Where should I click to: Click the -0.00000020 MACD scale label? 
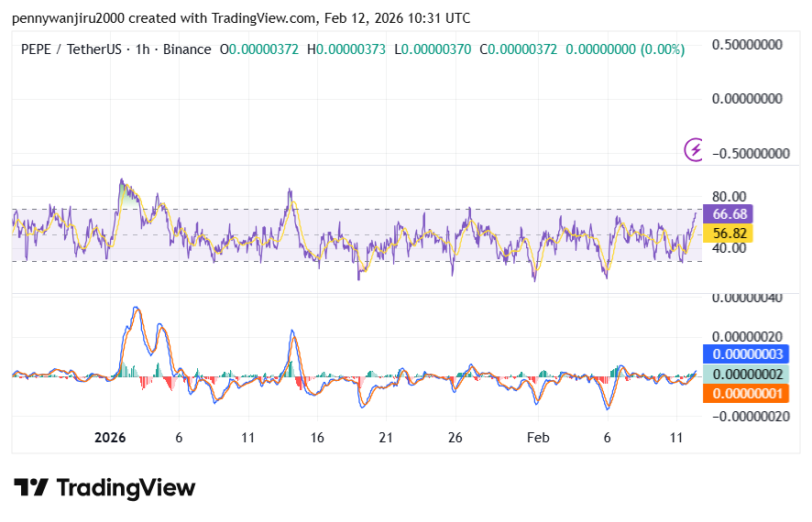pyautogui.click(x=748, y=416)
